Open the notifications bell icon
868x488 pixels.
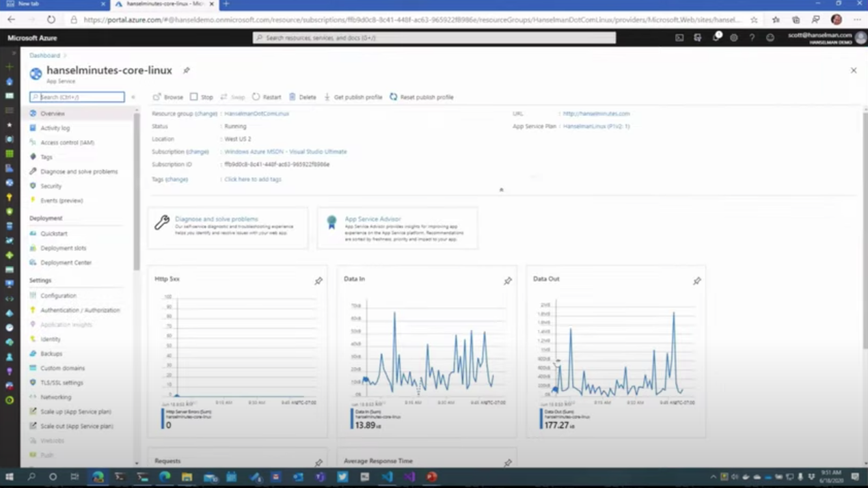(716, 38)
